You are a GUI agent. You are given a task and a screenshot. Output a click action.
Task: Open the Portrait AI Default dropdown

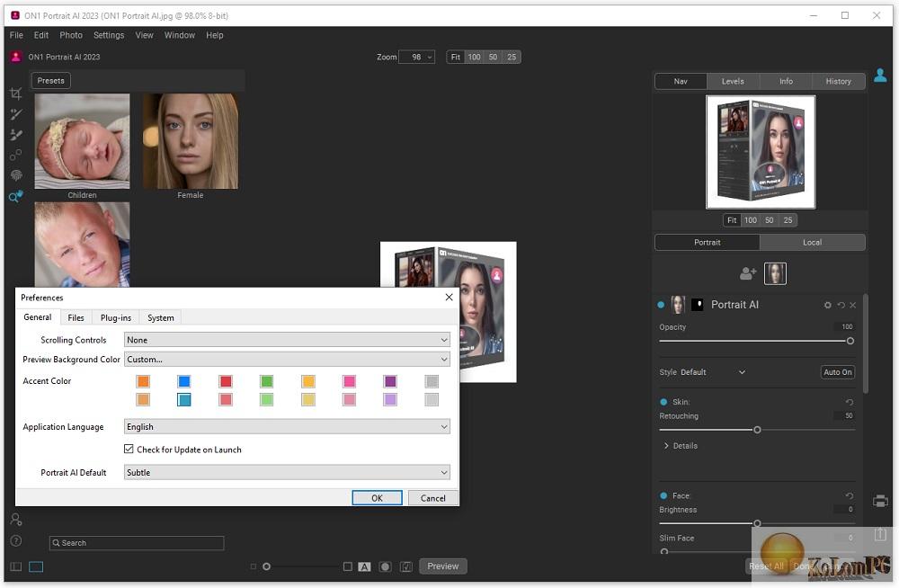(x=287, y=473)
